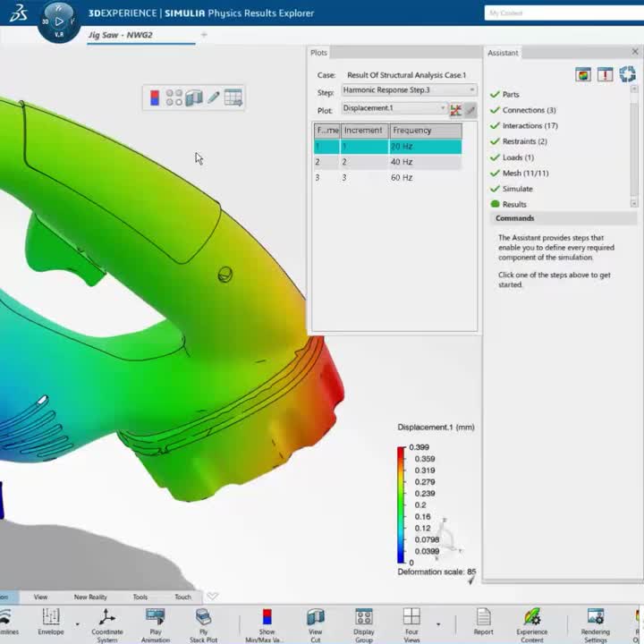Collapse the action bar chevron toggle
The image size is (644, 644).
[212, 596]
